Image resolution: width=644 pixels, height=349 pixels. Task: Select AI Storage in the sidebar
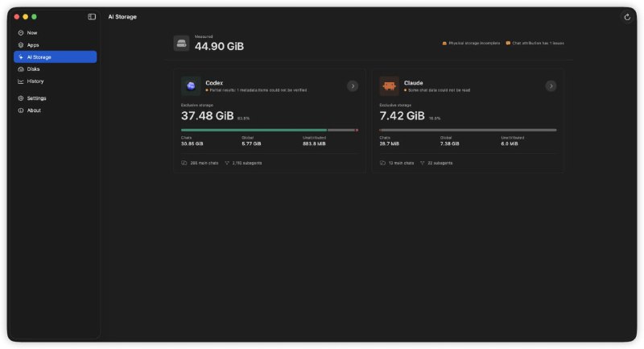tap(56, 56)
